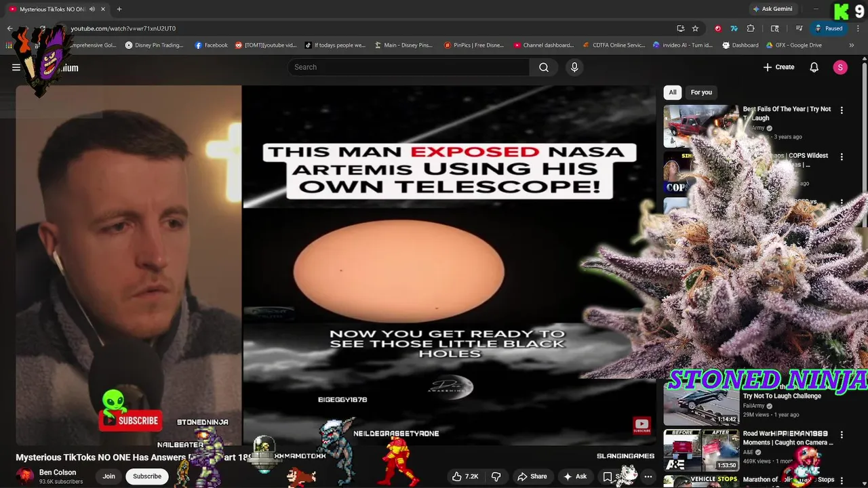Open the Facebook bookmark
868x488 pixels.
tap(211, 45)
